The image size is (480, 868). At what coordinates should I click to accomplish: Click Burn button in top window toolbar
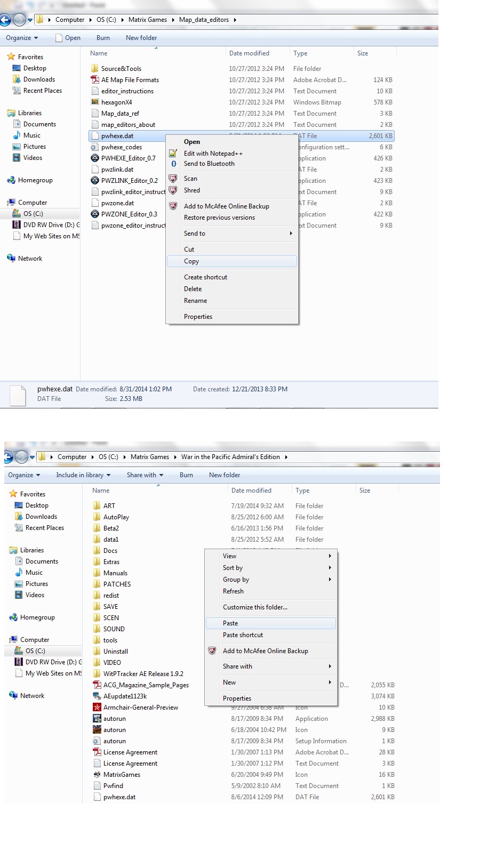coord(103,38)
